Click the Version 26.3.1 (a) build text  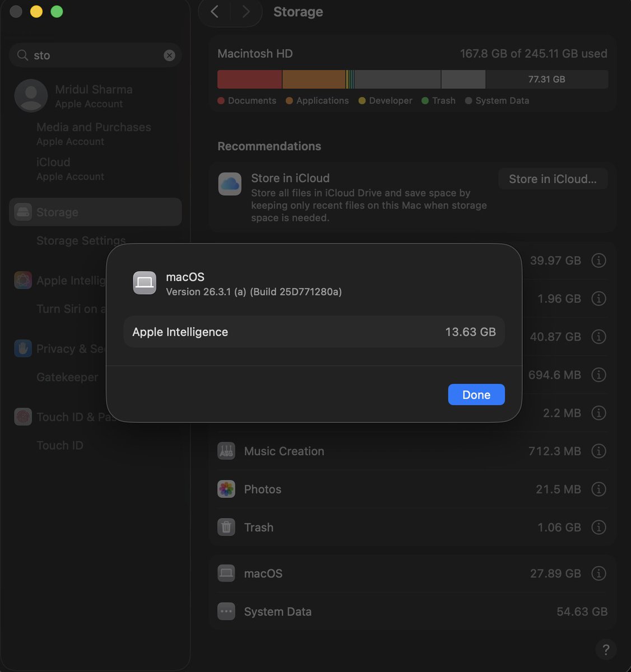coord(254,292)
